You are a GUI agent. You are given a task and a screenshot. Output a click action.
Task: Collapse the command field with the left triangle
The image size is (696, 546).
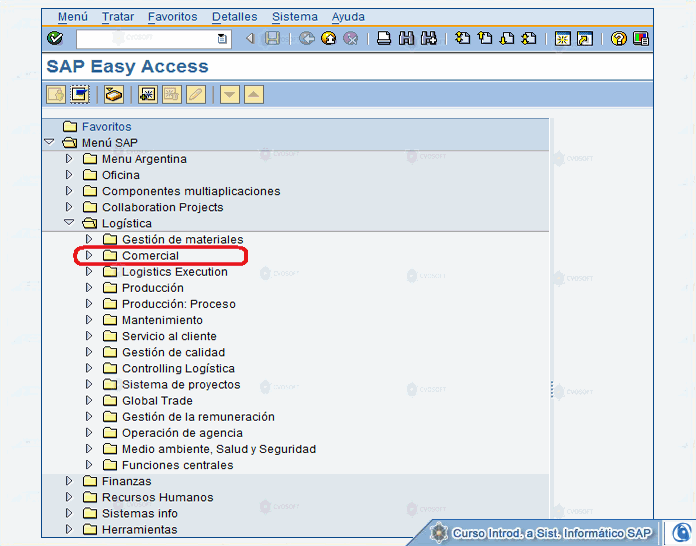250,39
